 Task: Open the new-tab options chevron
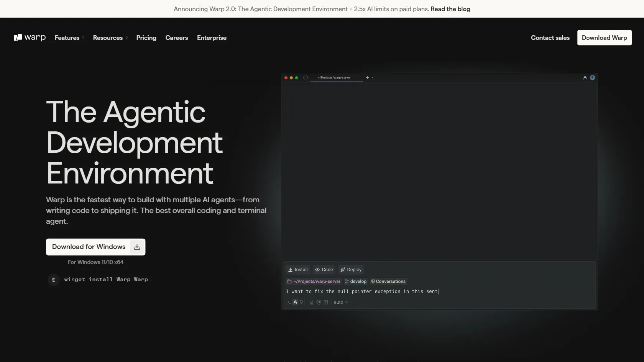373,77
